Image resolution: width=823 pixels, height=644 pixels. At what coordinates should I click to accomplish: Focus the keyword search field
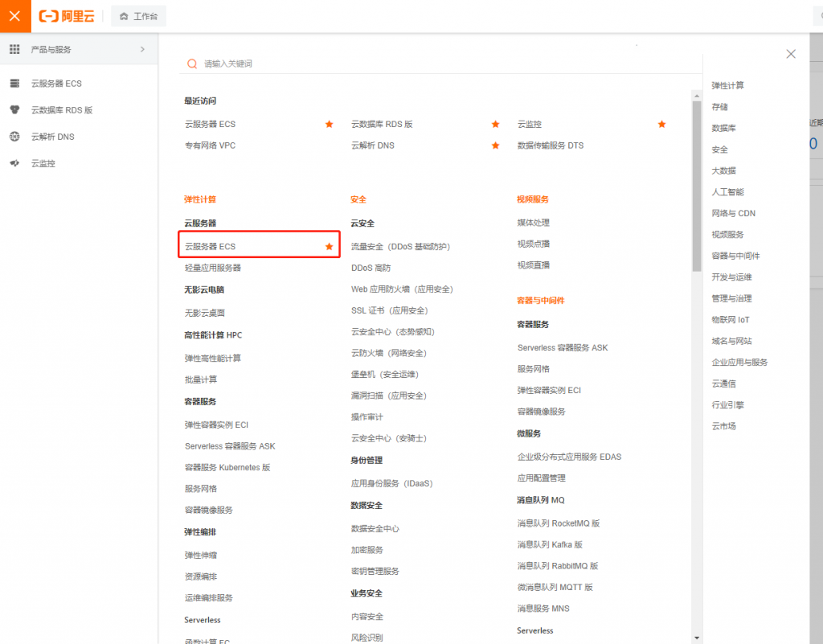click(x=440, y=64)
